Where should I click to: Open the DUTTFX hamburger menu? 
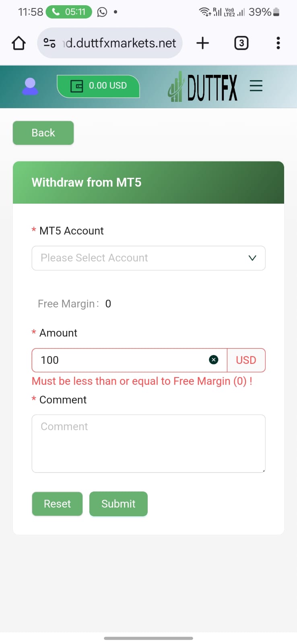(256, 86)
